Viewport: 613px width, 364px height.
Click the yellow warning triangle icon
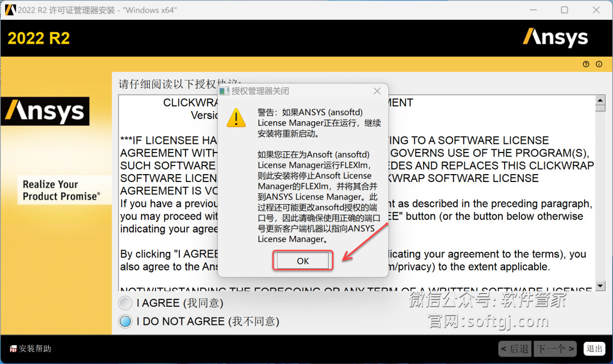(x=236, y=118)
